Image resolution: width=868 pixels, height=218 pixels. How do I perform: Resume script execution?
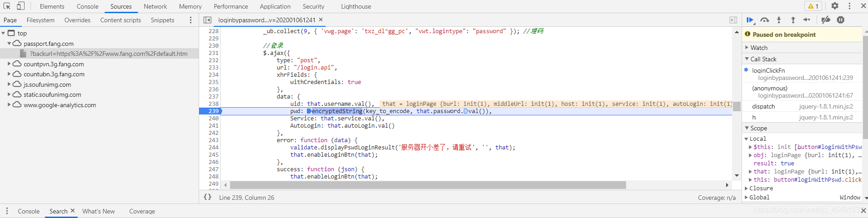pyautogui.click(x=750, y=20)
